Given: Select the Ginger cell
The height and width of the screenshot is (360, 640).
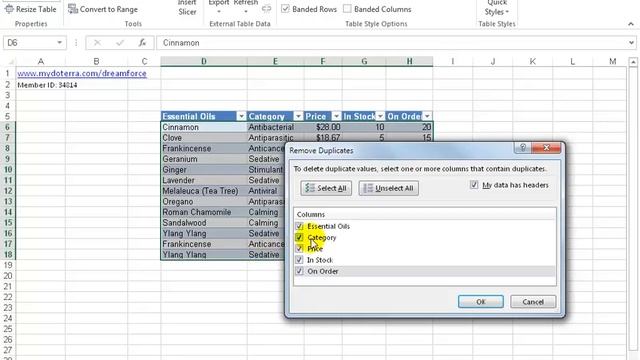Looking at the screenshot, I should click(204, 170).
